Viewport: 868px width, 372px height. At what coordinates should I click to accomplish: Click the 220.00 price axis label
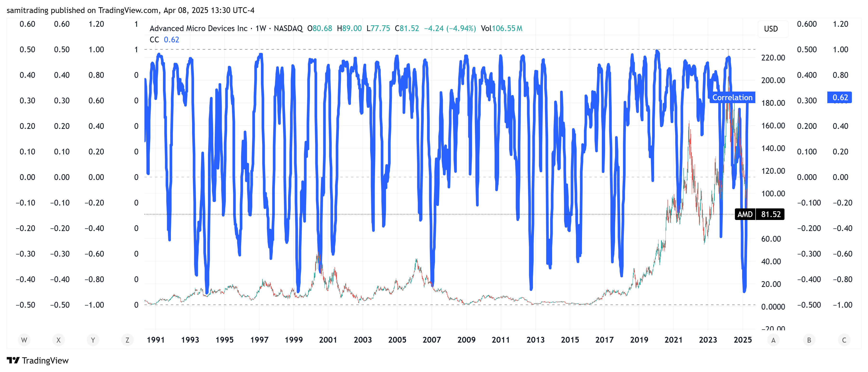[x=773, y=58]
